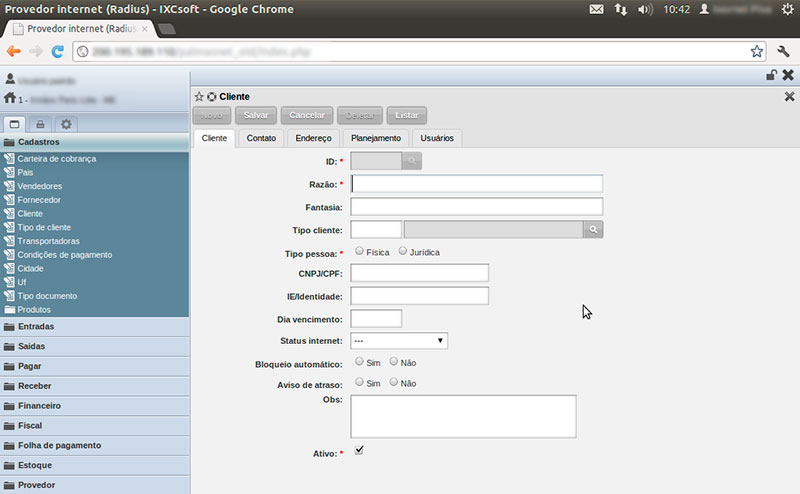Select the sidebar window icon tab
Viewport: 800px width, 494px height.
[14, 124]
